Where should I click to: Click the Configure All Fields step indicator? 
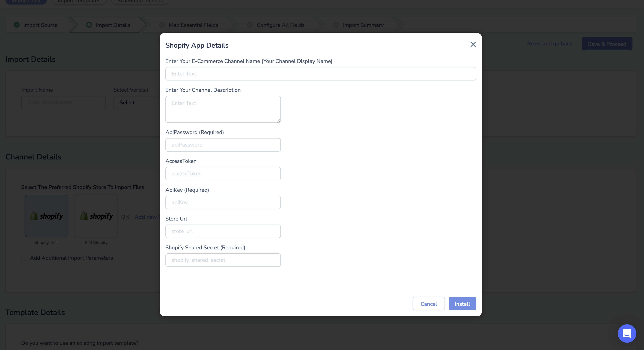point(250,25)
